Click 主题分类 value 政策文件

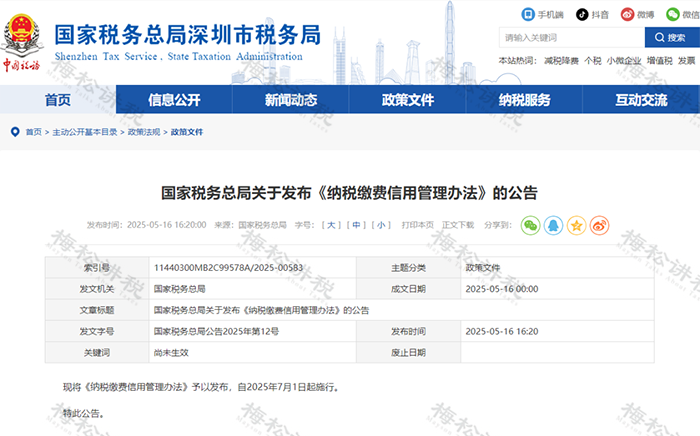tap(483, 268)
